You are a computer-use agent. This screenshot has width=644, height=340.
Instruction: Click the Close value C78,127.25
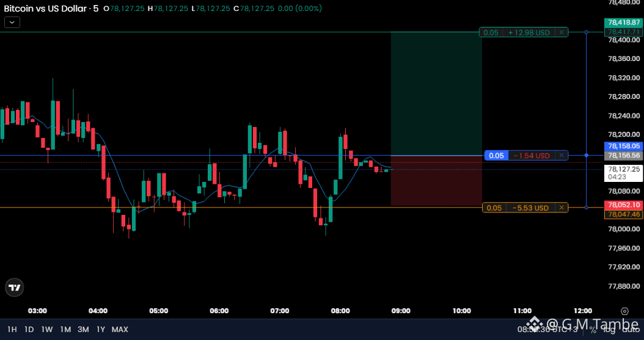pyautogui.click(x=254, y=9)
